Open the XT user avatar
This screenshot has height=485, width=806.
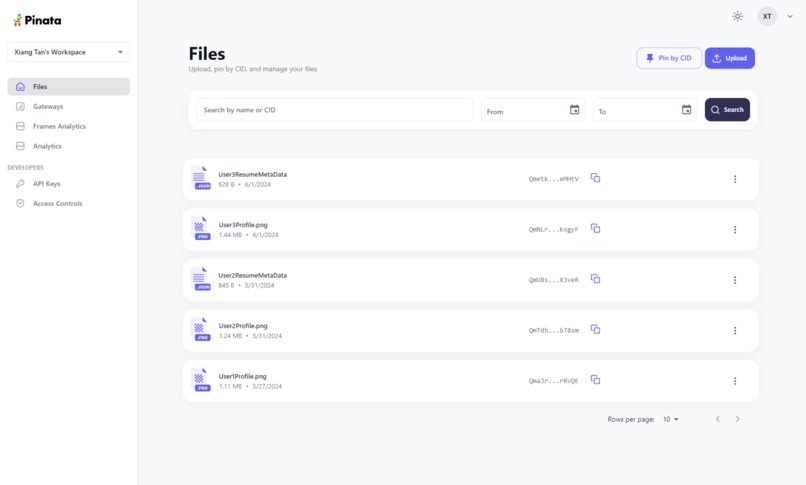[x=767, y=16]
